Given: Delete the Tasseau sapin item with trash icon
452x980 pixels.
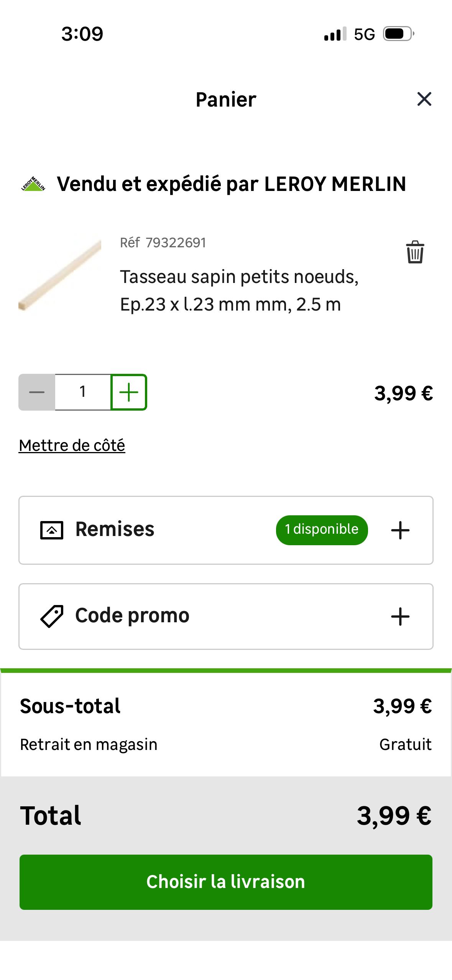Looking at the screenshot, I should tap(415, 252).
